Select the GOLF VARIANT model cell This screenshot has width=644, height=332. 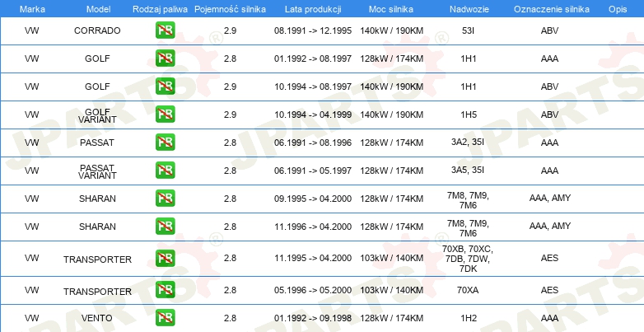(97, 115)
